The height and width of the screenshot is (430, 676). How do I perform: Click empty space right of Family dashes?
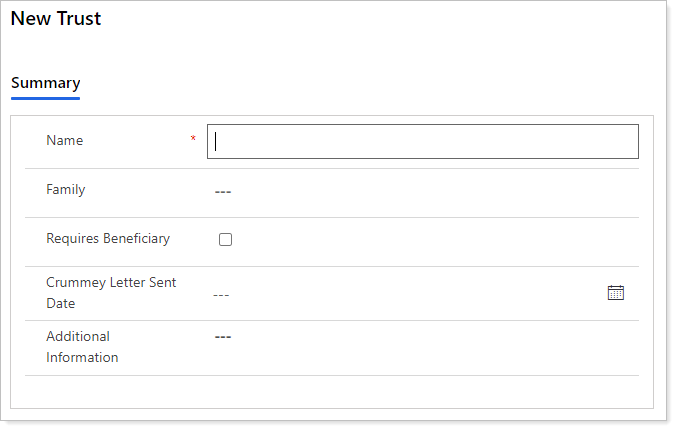coord(430,191)
